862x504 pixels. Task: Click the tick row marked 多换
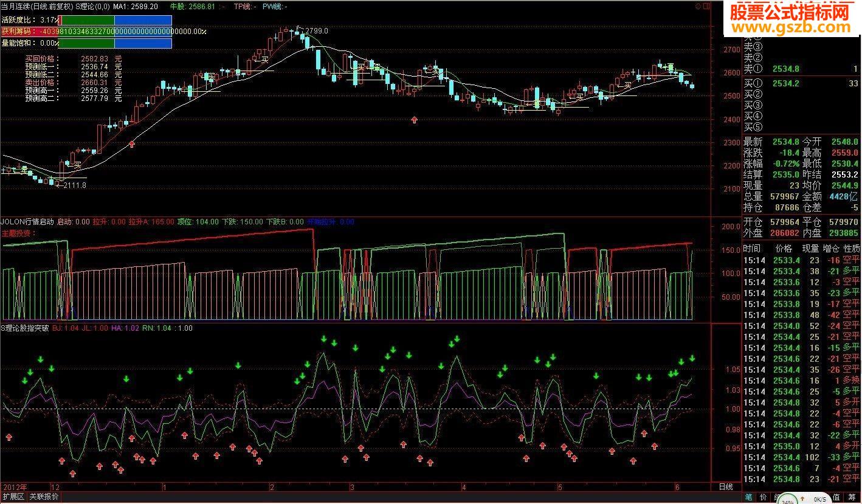pos(802,381)
